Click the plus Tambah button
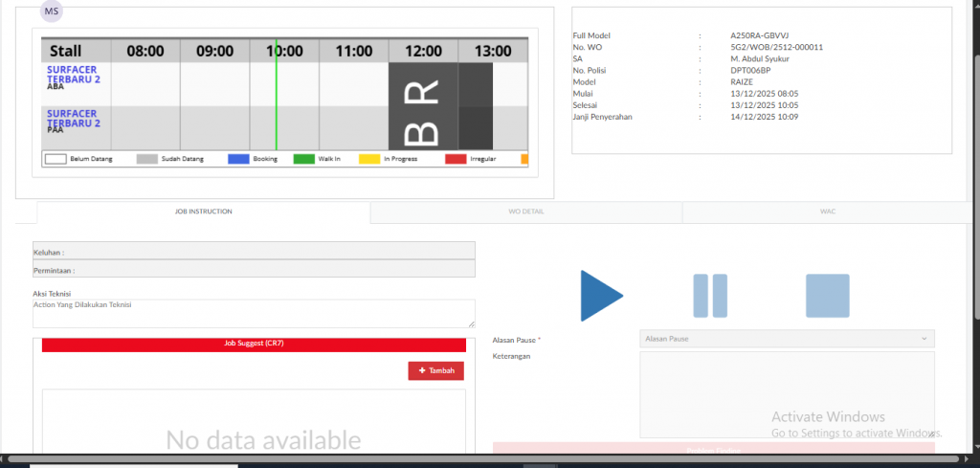This screenshot has width=980, height=468. pos(436,371)
